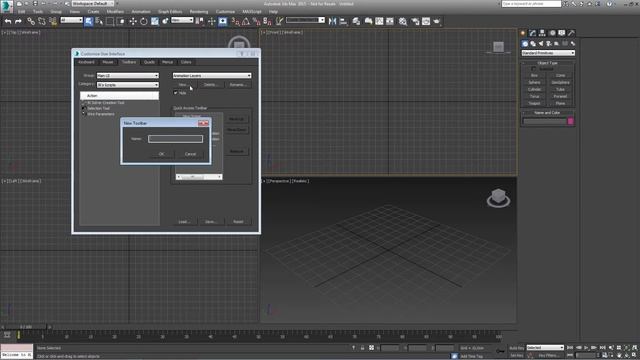
Task: Select the Unlink Selection tool
Action: (x=42, y=21)
